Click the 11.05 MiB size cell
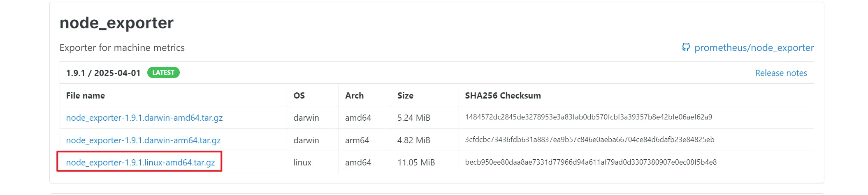The image size is (868, 195). click(x=416, y=163)
